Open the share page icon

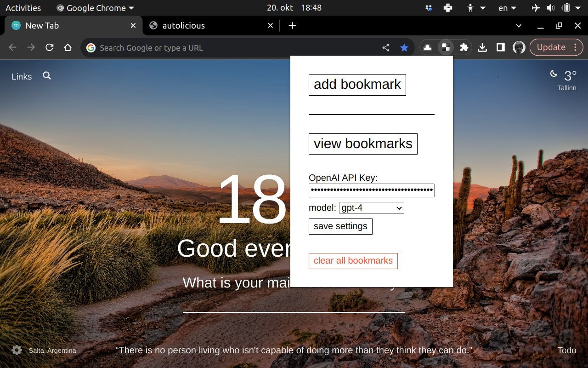[386, 47]
